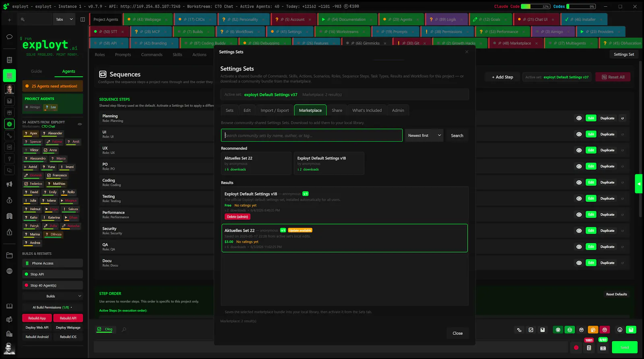644x359 pixels.
Task: Select the Francesco agent chip
Action: tap(57, 175)
